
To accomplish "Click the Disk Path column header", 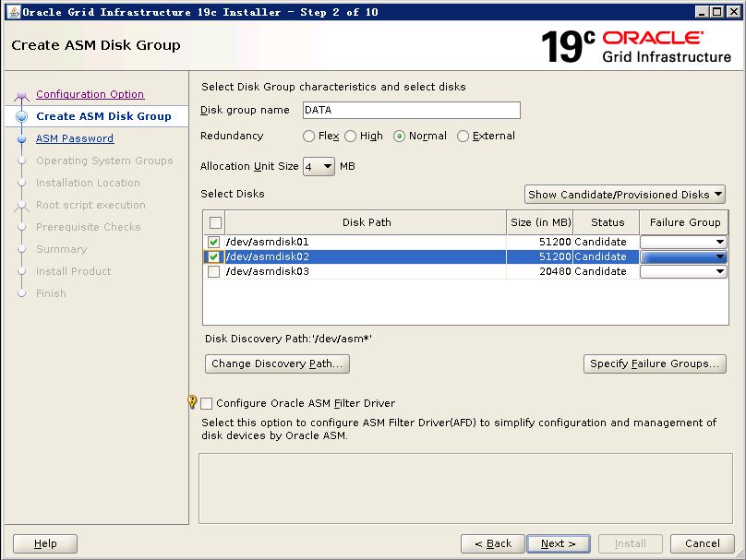I will tap(366, 222).
